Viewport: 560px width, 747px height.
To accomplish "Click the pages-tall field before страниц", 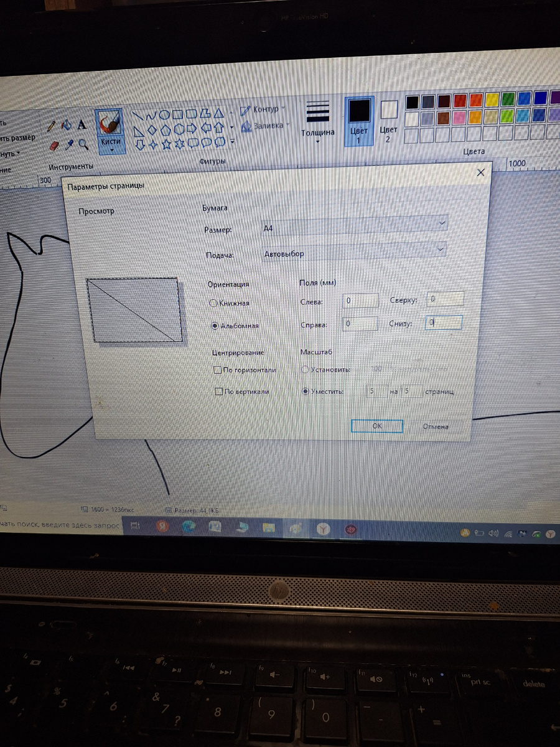I will pos(411,392).
